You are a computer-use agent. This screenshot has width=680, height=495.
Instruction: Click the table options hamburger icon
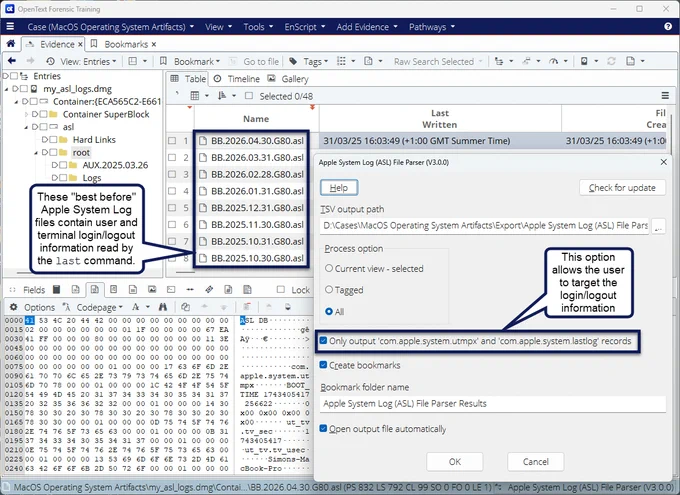(665, 95)
